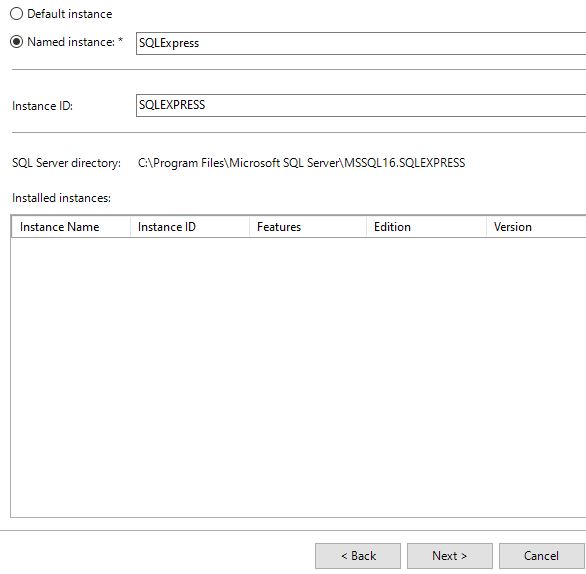The height and width of the screenshot is (574, 586).
Task: Select the Named instance radio button
Action: pyautogui.click(x=16, y=41)
